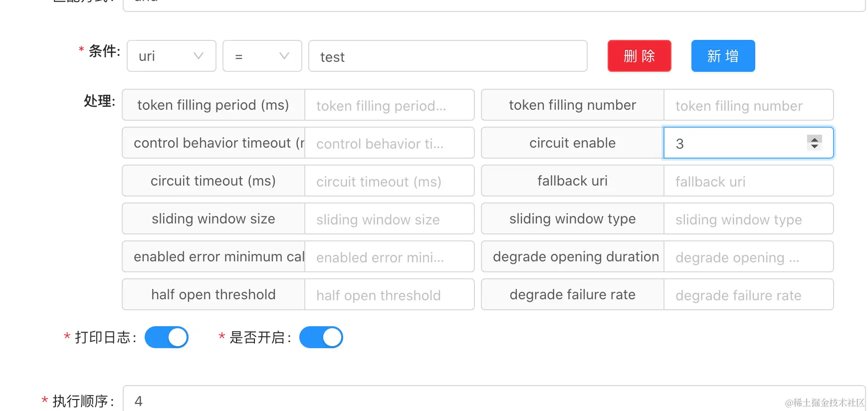The image size is (868, 411).
Task: Click the 执行顺序 field label
Action: [83, 401]
